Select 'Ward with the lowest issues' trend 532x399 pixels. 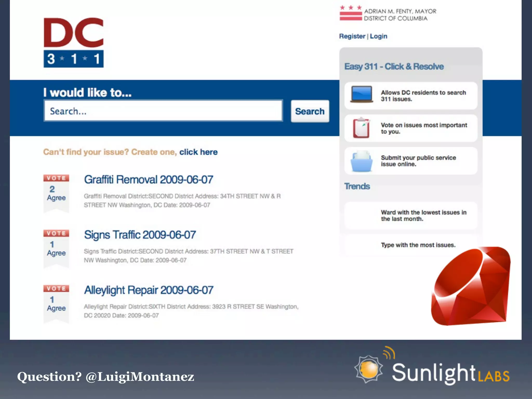[423, 216]
